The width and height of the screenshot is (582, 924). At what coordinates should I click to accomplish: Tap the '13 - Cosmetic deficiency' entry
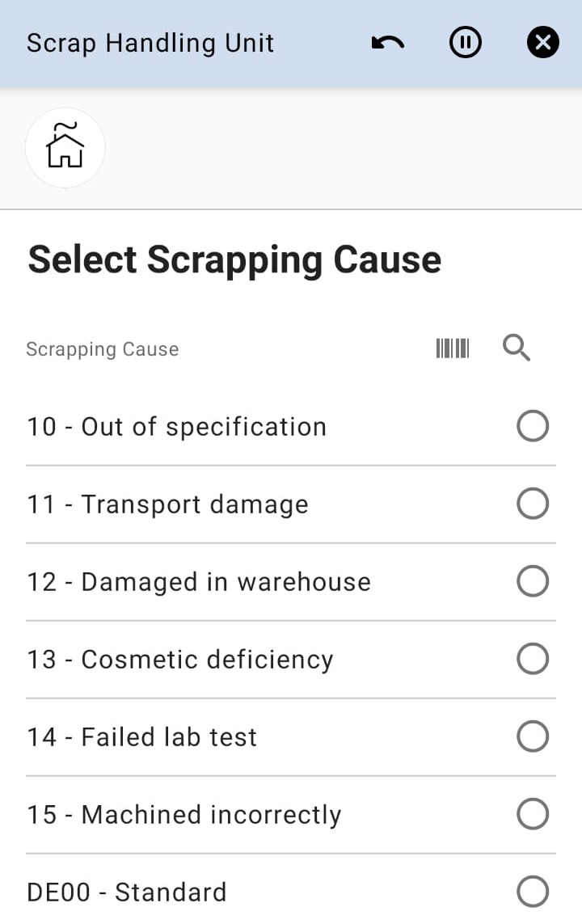tap(179, 660)
